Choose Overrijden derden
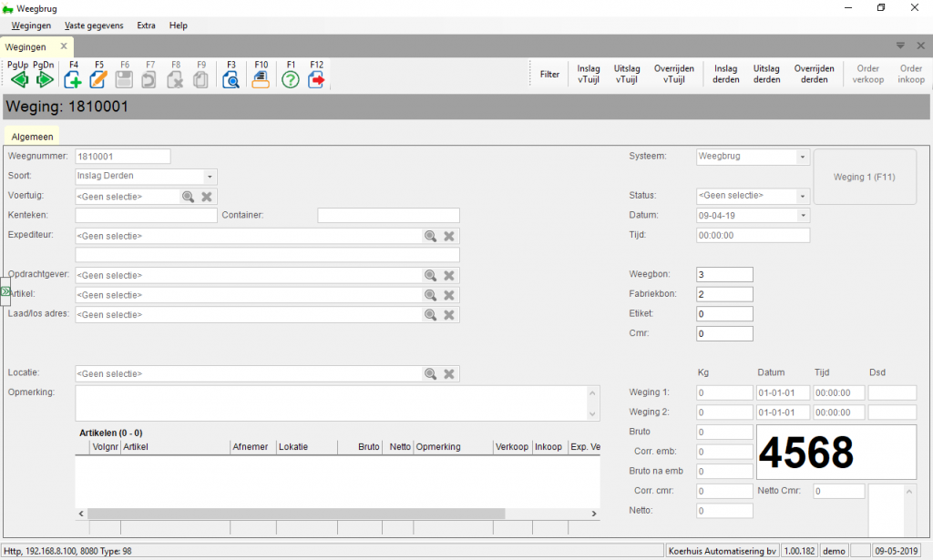 click(x=814, y=75)
